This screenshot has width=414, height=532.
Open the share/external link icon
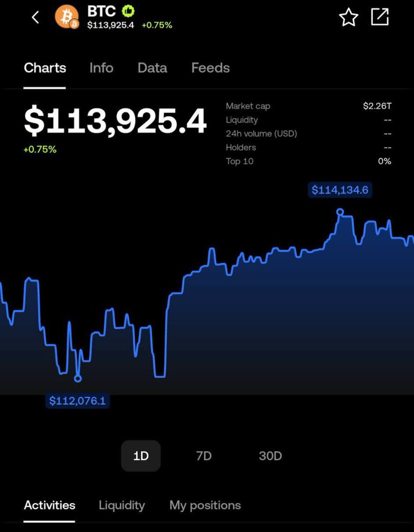coord(380,17)
